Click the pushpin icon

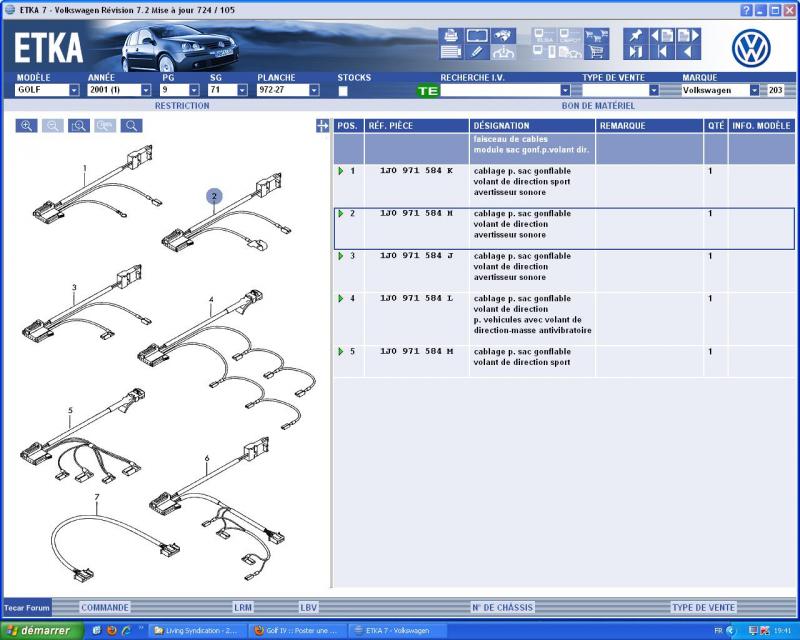pos(636,36)
